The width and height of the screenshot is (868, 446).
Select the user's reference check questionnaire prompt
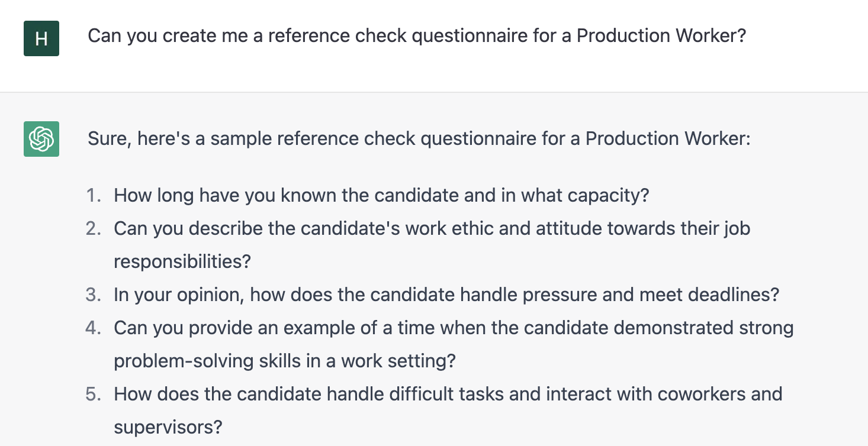pyautogui.click(x=417, y=36)
